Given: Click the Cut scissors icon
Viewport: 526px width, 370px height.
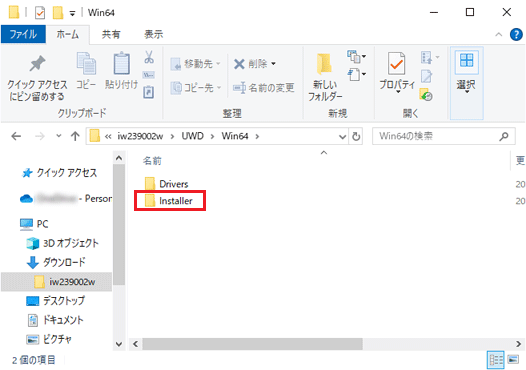Looking at the screenshot, I should point(149,57).
